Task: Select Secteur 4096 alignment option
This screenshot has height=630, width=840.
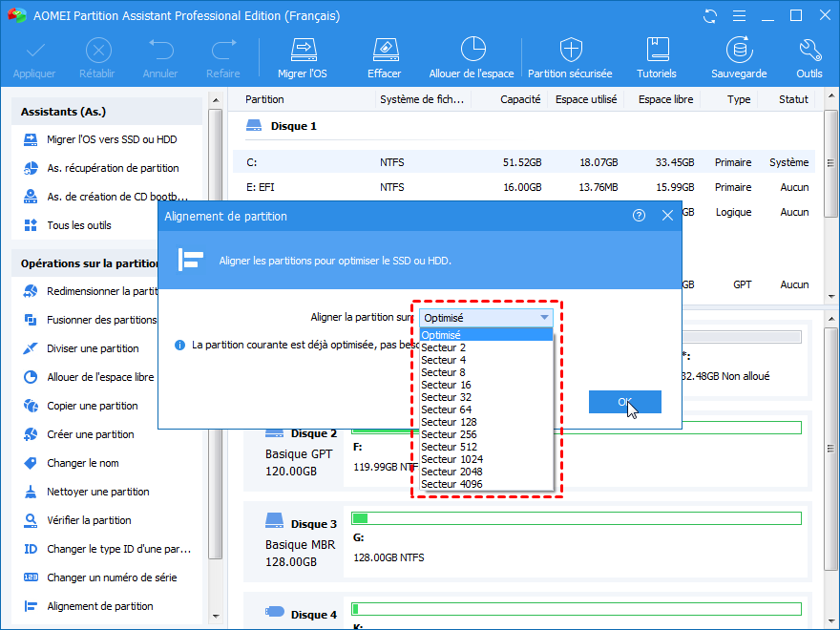Action: (451, 484)
